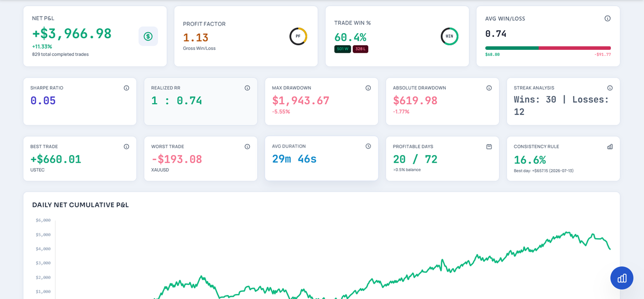Click the Max Drawdown value $1,943.67
The width and height of the screenshot is (644, 299).
click(301, 101)
